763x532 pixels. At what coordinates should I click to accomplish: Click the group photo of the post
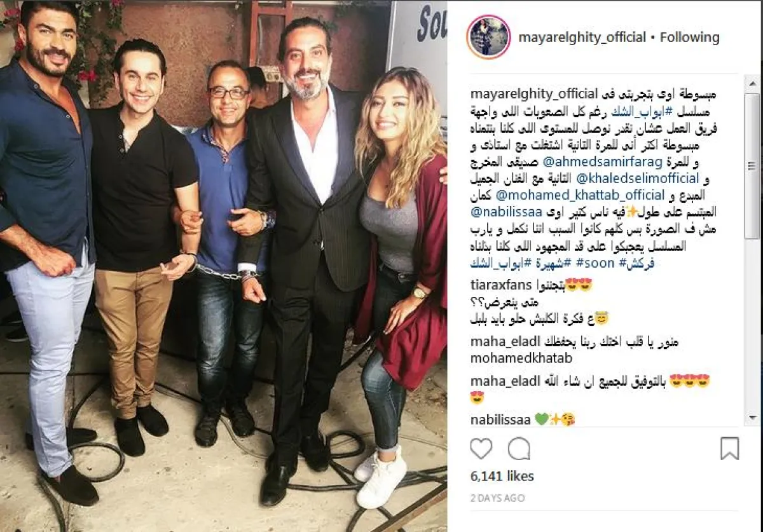(223, 266)
